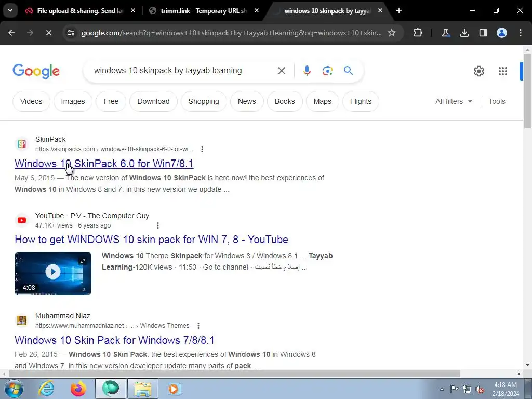Open Chrome Labs flask icon
Image resolution: width=532 pixels, height=399 pixels.
tap(445, 33)
